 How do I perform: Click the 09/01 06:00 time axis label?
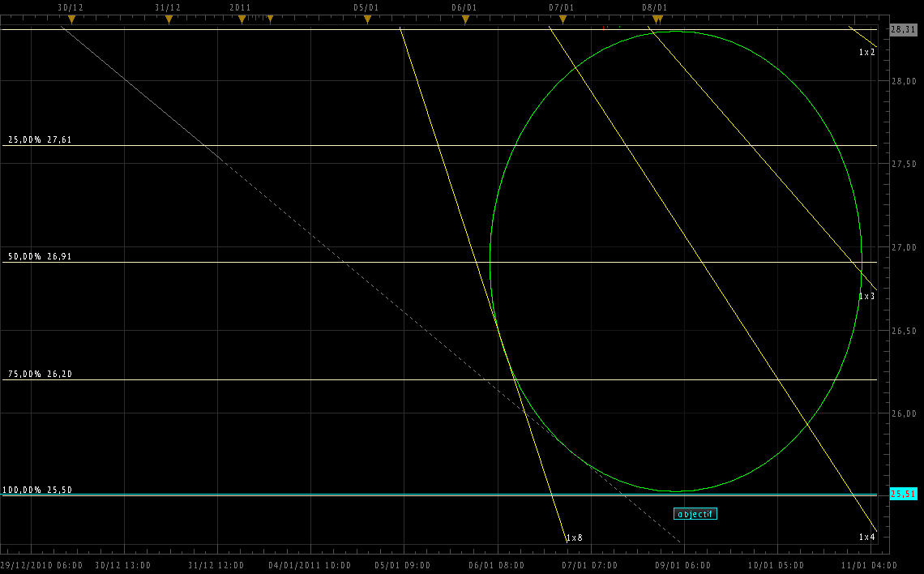(682, 565)
